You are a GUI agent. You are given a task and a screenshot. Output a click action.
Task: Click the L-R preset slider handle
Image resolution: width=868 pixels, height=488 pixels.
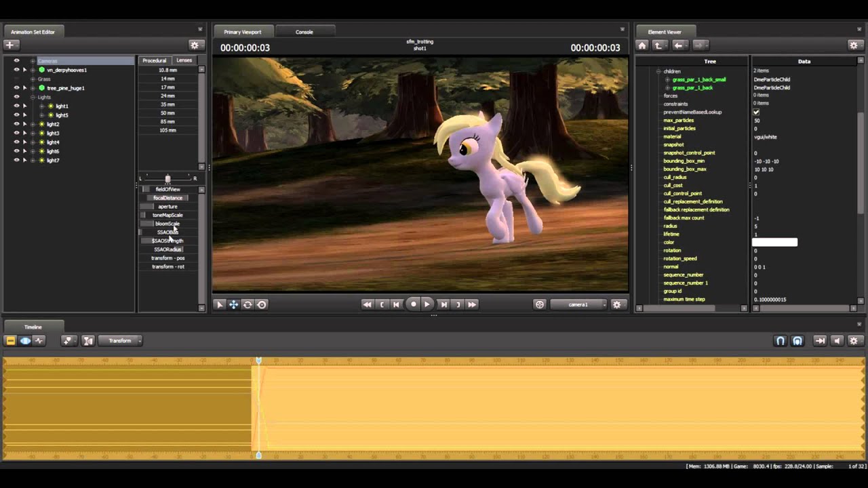pyautogui.click(x=167, y=179)
